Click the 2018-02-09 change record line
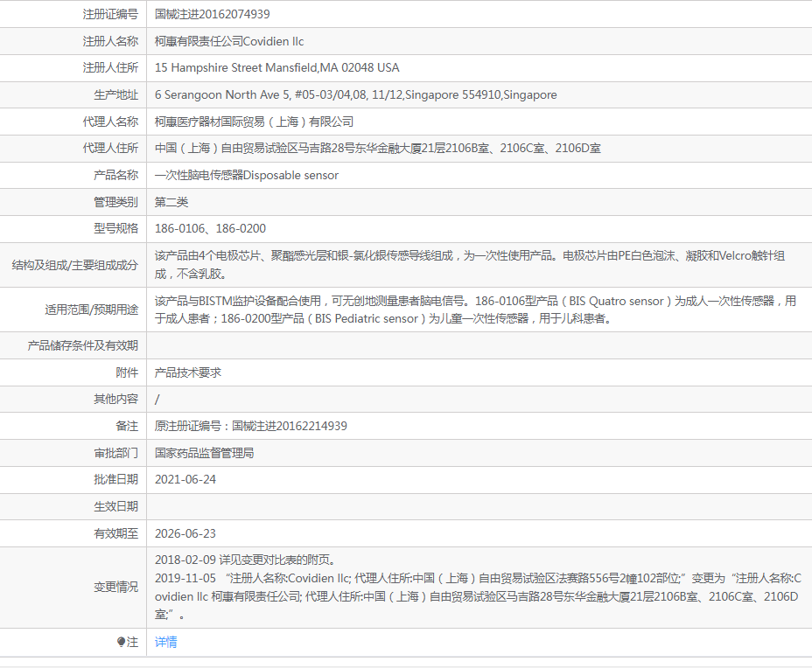 (244, 560)
